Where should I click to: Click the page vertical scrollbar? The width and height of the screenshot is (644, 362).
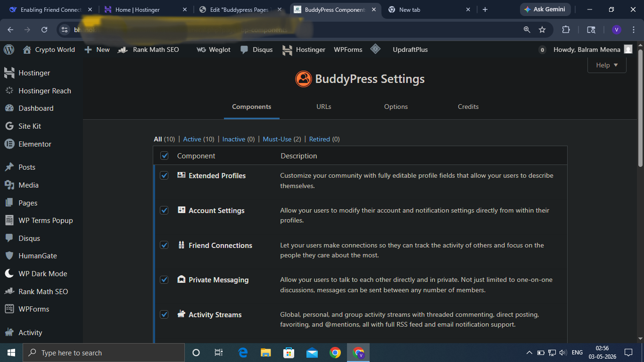[640, 108]
